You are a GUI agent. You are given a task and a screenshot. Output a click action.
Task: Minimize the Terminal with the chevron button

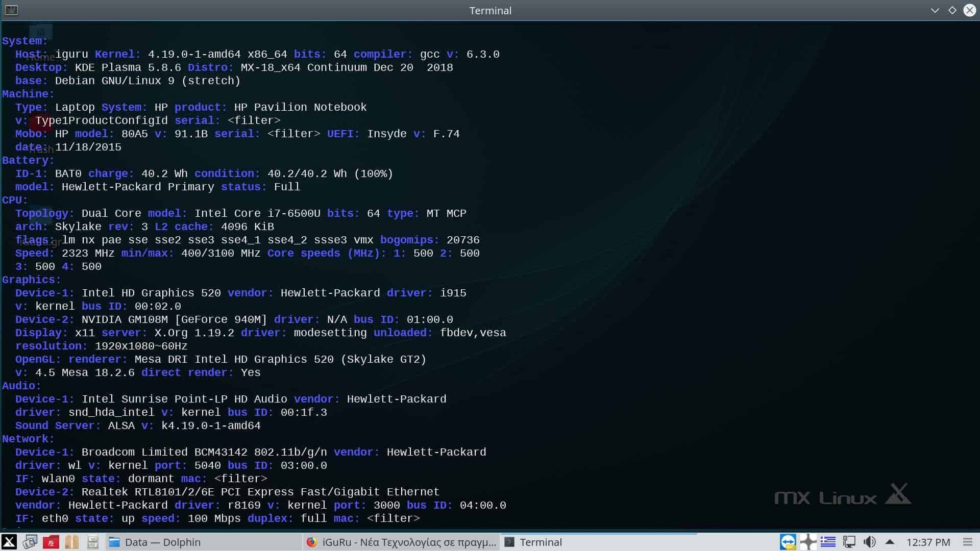point(935,10)
